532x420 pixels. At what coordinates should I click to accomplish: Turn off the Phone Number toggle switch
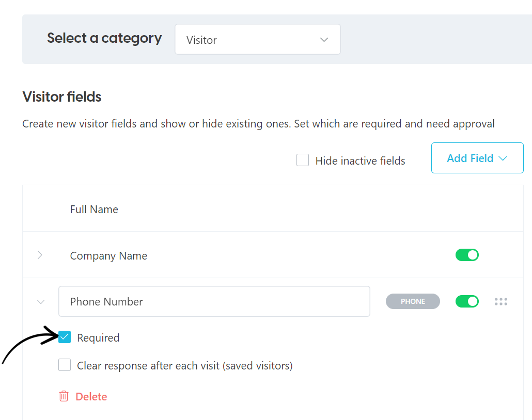tap(467, 301)
